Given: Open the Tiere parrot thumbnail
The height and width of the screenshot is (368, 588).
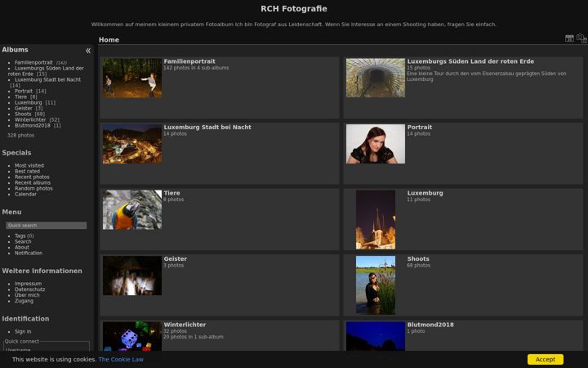Looking at the screenshot, I should [x=132, y=209].
